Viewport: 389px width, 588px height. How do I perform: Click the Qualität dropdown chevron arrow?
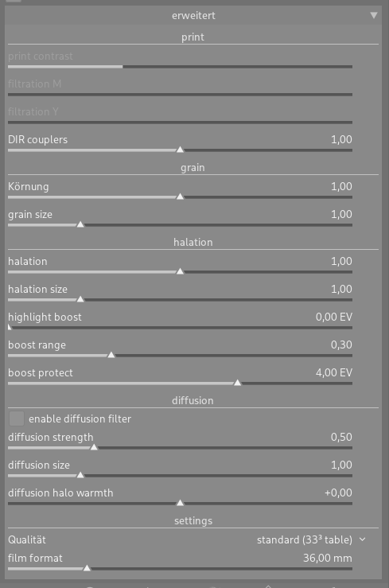point(363,539)
